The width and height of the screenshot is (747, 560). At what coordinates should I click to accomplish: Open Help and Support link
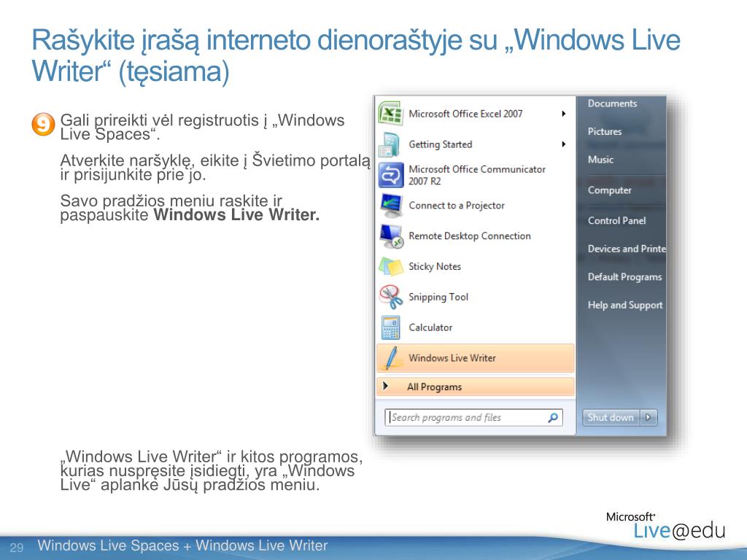[625, 305]
